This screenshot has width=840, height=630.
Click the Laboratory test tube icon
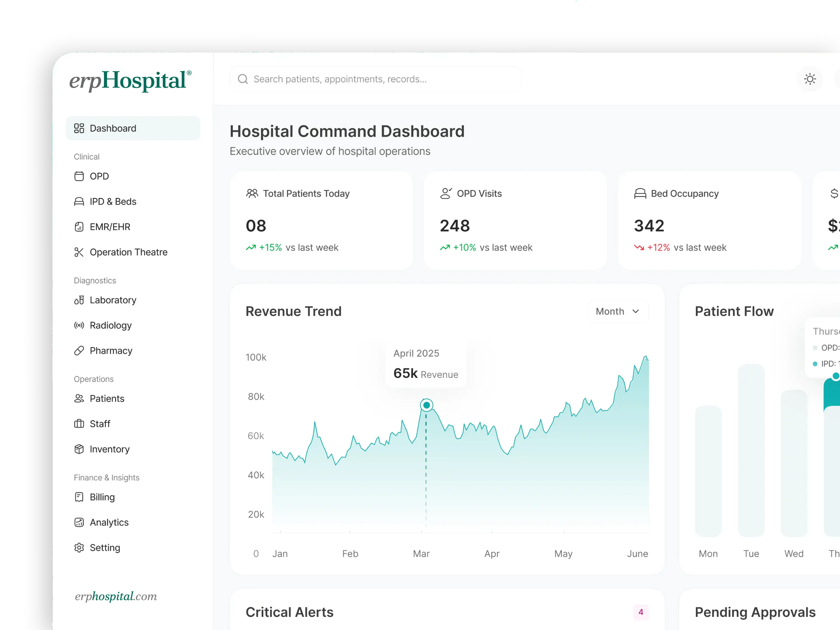pyautogui.click(x=79, y=300)
